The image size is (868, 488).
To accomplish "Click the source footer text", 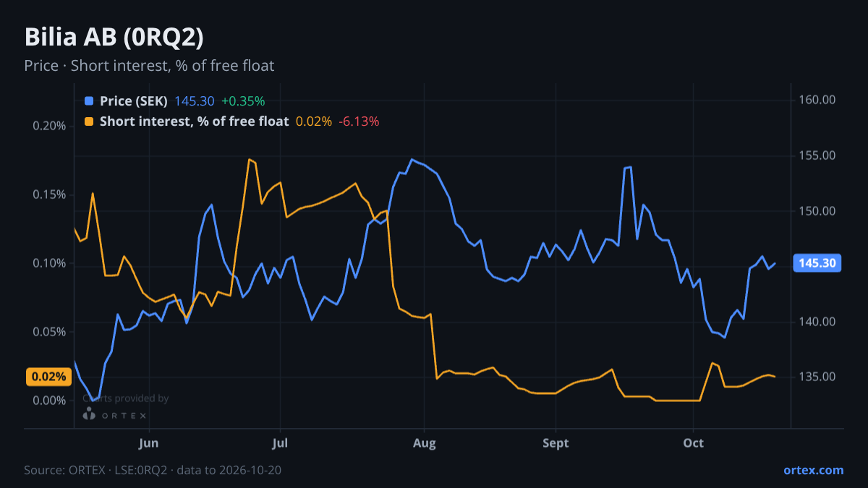I will (x=153, y=470).
